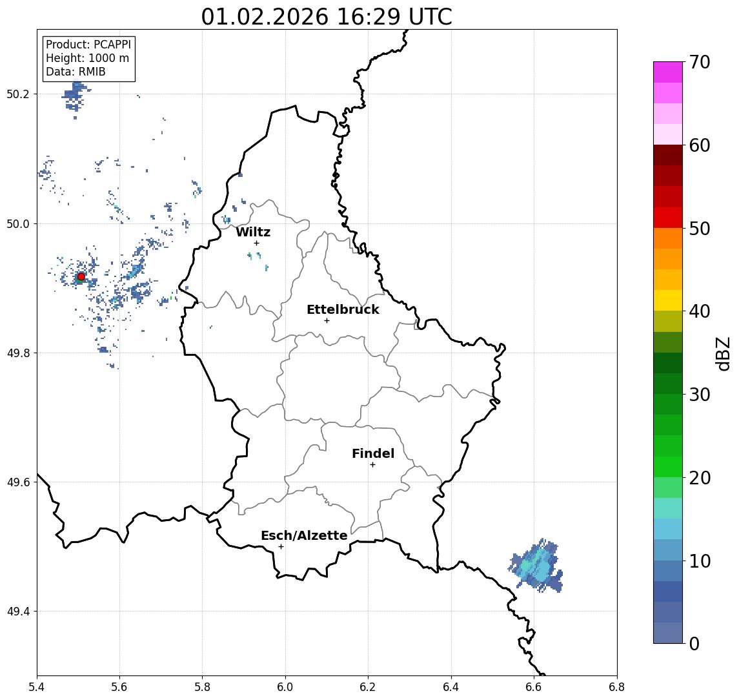Click latitude axis label 49.6

tap(18, 482)
